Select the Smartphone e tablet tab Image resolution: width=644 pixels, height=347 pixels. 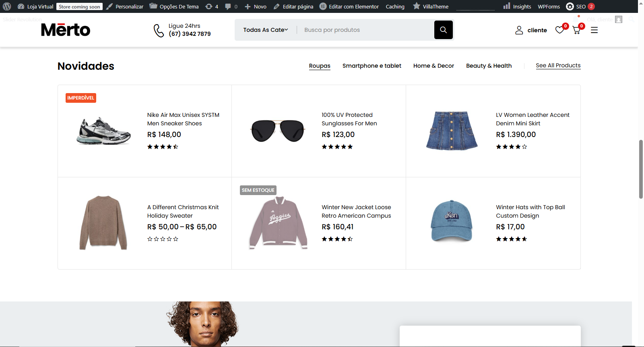(372, 66)
